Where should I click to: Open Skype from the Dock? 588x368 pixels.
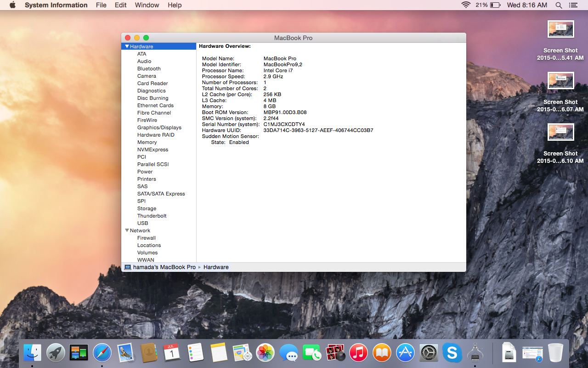(452, 353)
